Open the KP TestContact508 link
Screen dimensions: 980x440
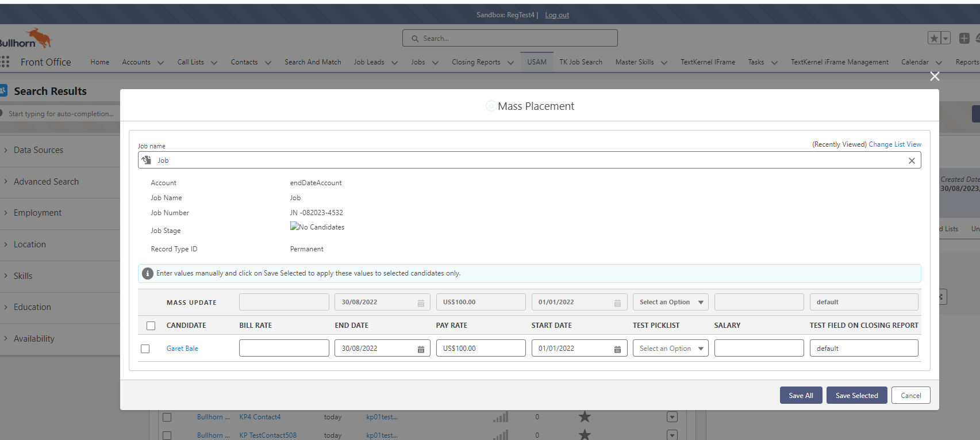[268, 435]
